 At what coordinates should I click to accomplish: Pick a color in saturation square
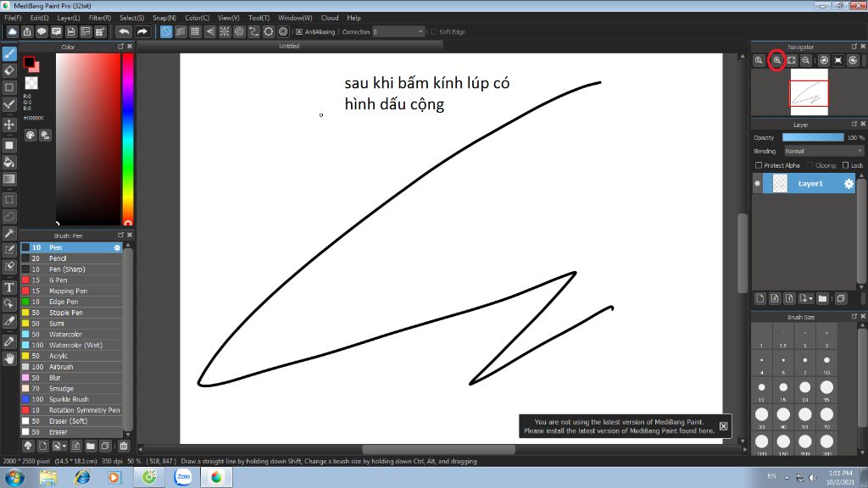click(x=88, y=139)
